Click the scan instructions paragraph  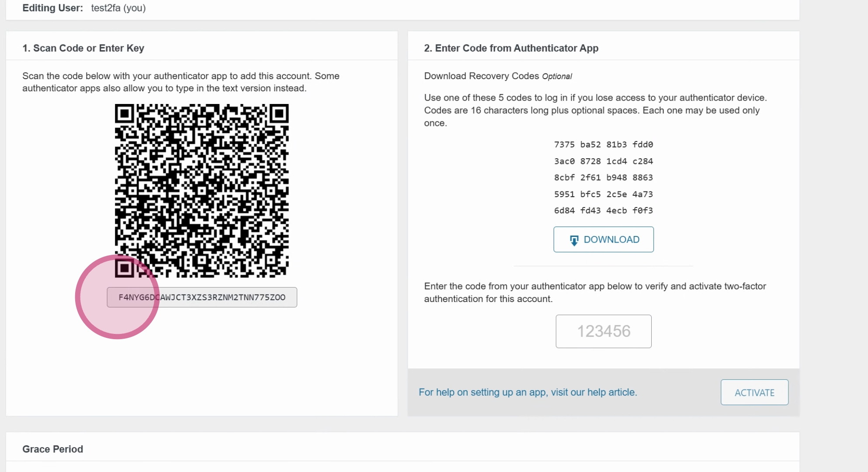click(x=181, y=82)
